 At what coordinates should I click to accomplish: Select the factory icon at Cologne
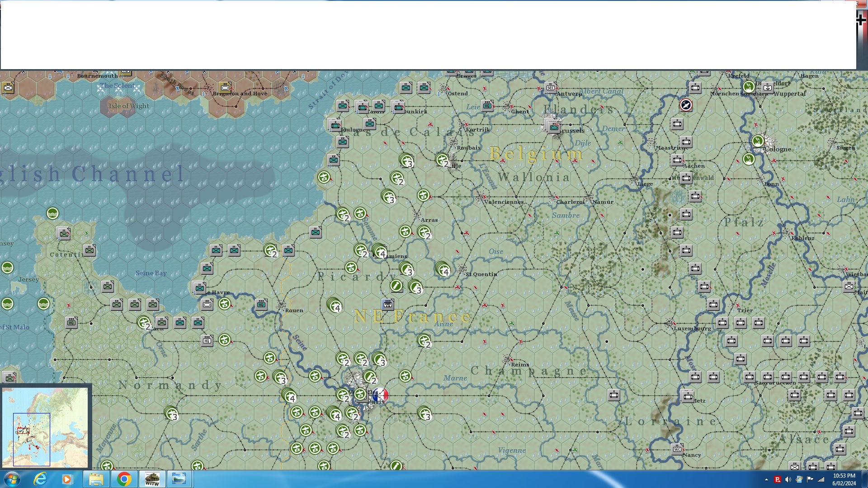point(758,141)
